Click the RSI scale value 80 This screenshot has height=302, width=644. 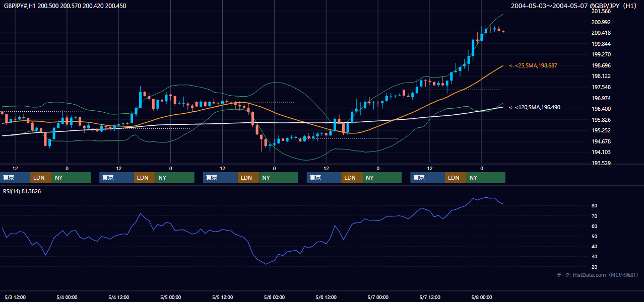(x=595, y=206)
